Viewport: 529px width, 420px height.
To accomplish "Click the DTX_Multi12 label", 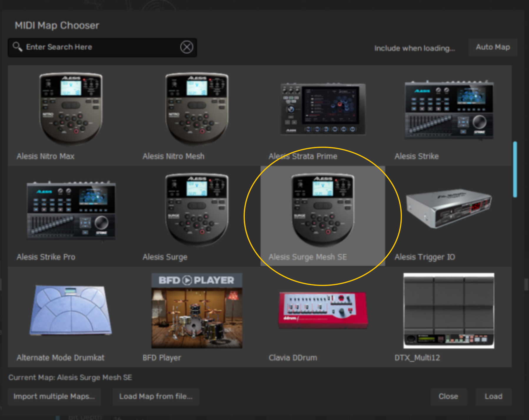I will pos(417,358).
